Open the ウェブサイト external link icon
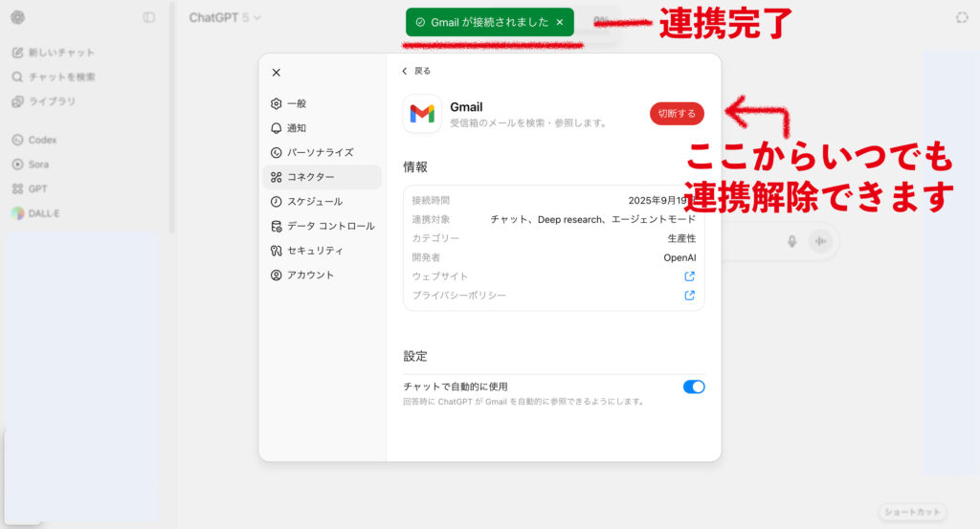Viewport: 980px width, 529px height. coord(689,276)
